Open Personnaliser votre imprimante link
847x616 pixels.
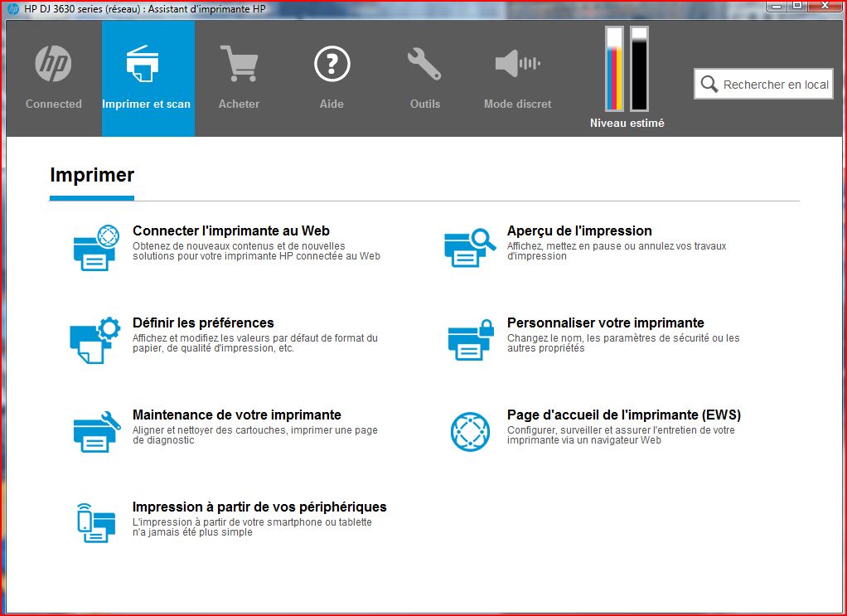point(606,323)
